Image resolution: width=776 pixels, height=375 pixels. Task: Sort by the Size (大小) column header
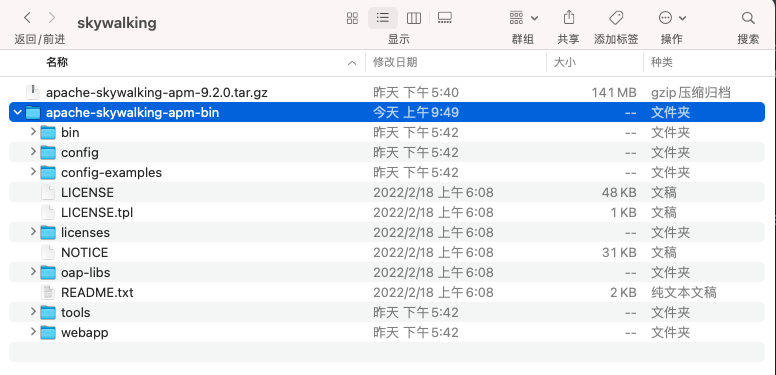[x=565, y=62]
